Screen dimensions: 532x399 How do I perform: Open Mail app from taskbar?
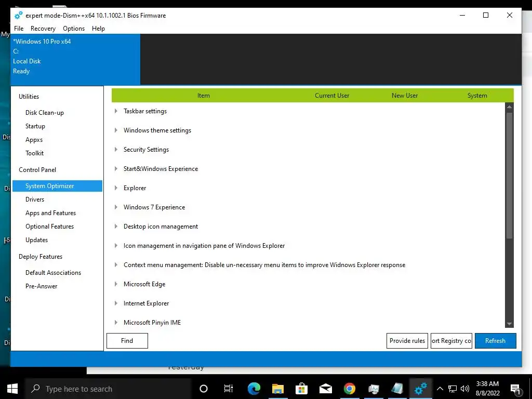pos(325,389)
